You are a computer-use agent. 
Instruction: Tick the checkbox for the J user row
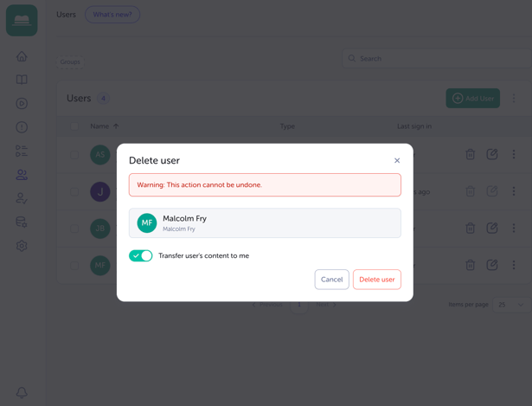[74, 192]
